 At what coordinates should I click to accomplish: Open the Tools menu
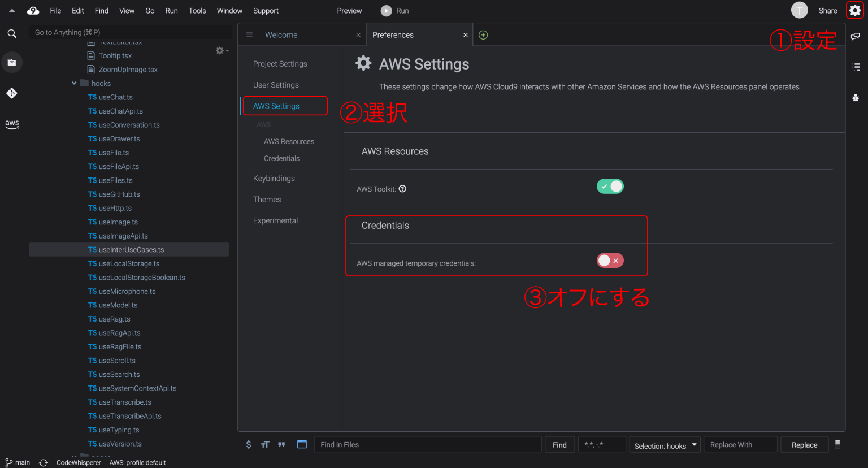(x=197, y=11)
